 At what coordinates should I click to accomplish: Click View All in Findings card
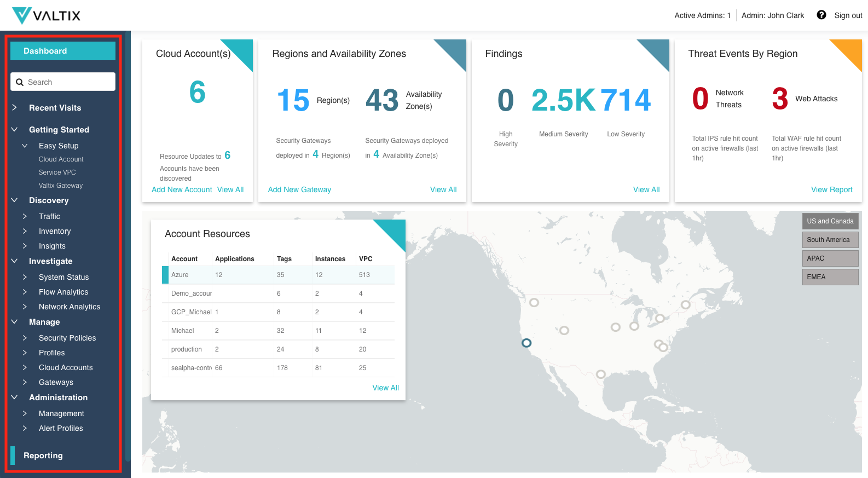pos(646,189)
